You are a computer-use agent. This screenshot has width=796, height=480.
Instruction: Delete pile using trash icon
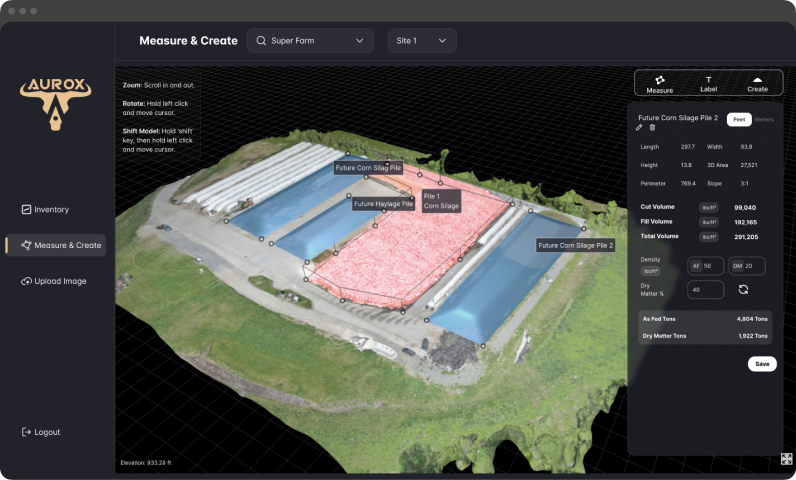pyautogui.click(x=652, y=128)
